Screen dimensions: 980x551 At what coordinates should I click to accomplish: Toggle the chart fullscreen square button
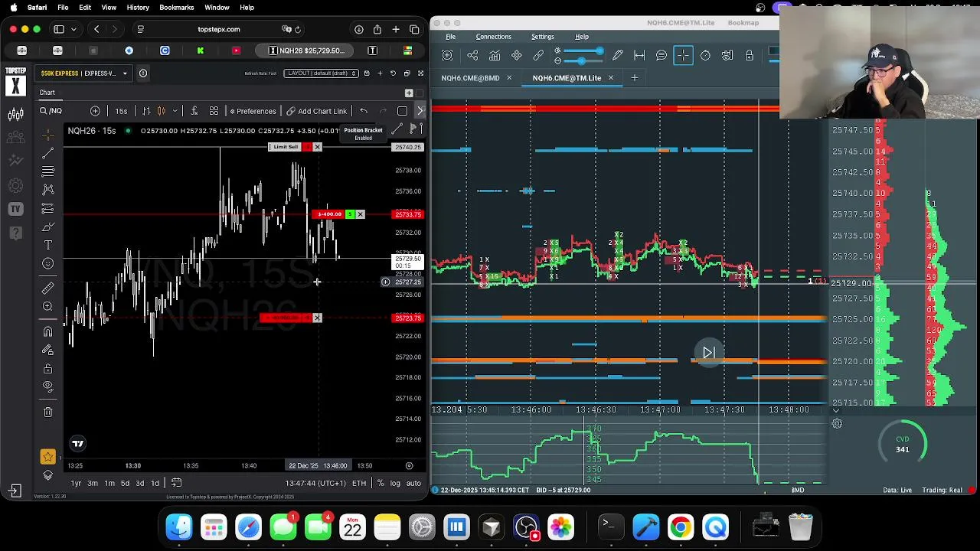click(x=402, y=111)
